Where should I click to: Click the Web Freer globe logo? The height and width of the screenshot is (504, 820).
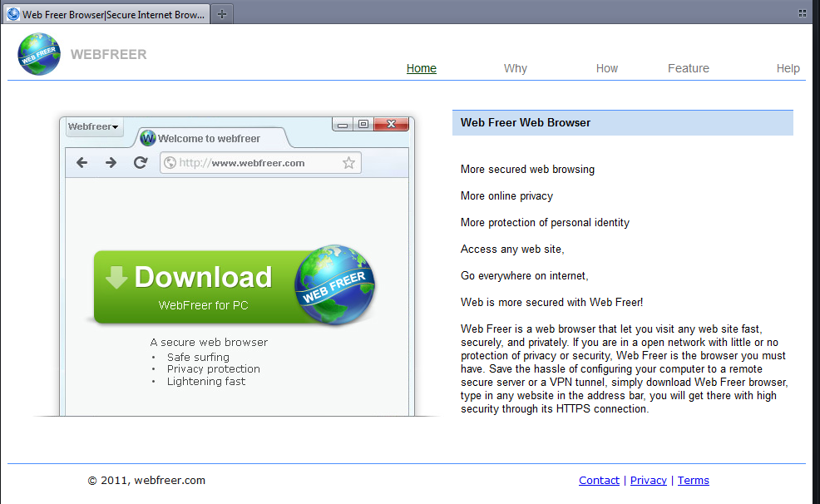click(x=38, y=53)
